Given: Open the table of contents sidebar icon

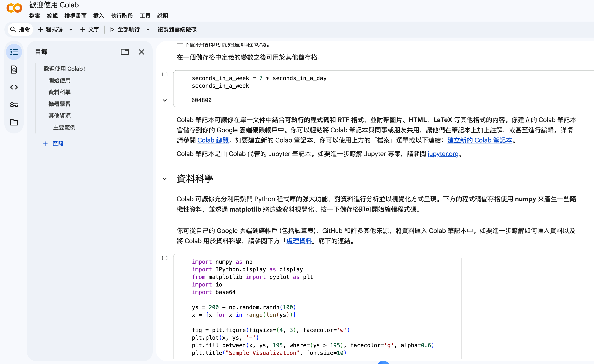Looking at the screenshot, I should (x=14, y=52).
